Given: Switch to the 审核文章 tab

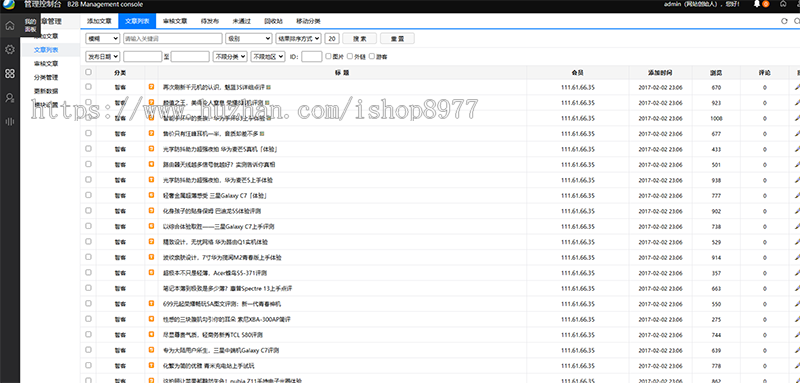Looking at the screenshot, I should click(x=175, y=21).
